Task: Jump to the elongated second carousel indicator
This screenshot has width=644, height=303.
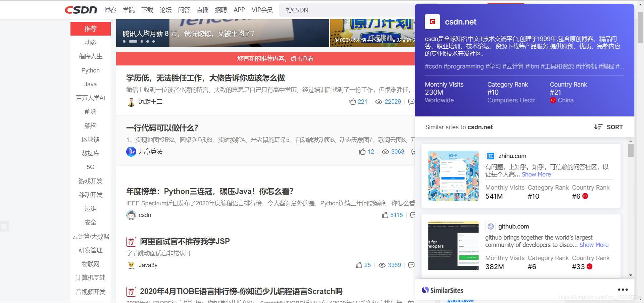Action: pos(133,42)
